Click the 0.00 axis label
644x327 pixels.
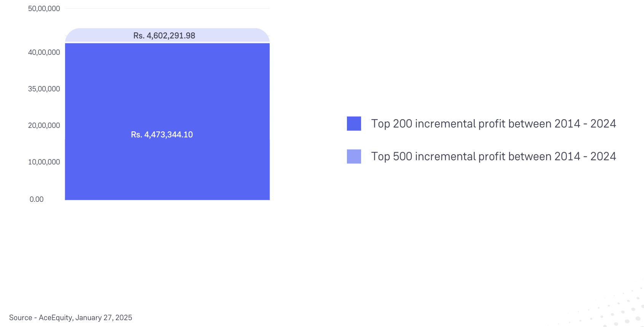click(37, 199)
